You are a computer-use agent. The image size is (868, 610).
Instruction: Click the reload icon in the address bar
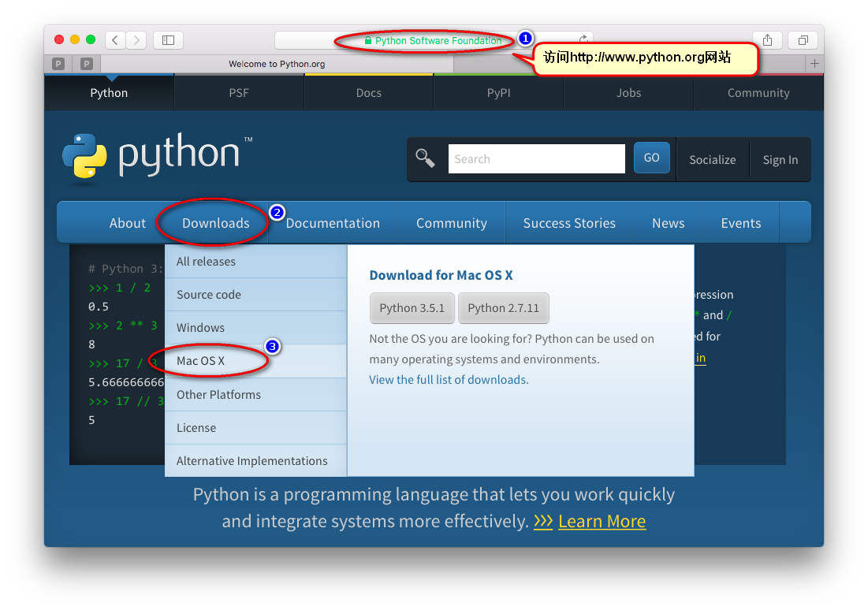[583, 38]
